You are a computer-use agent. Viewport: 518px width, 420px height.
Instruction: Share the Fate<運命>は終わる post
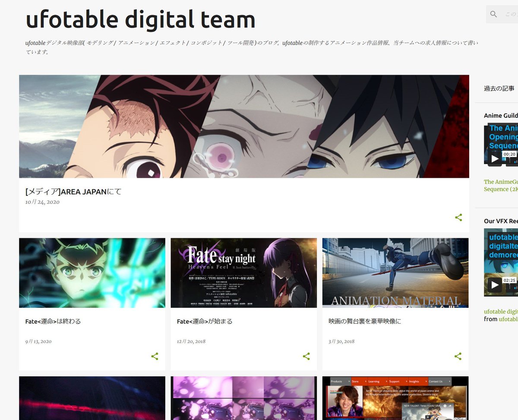point(155,356)
